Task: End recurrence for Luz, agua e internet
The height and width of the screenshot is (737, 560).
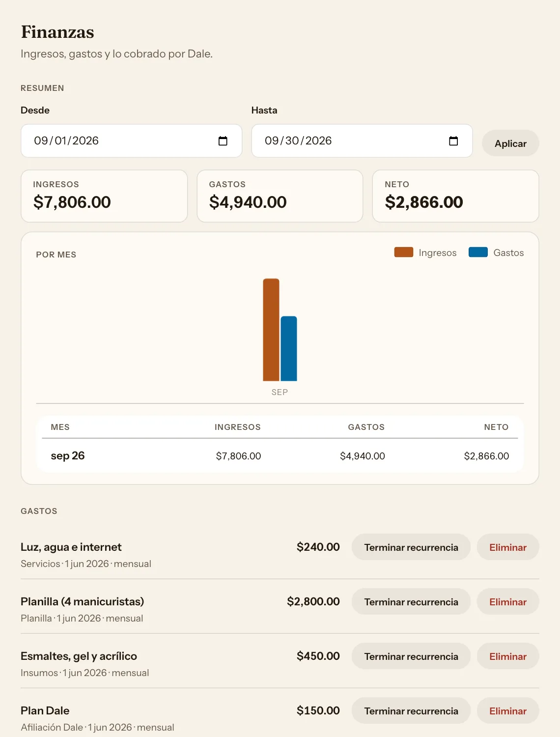Action: tap(411, 547)
